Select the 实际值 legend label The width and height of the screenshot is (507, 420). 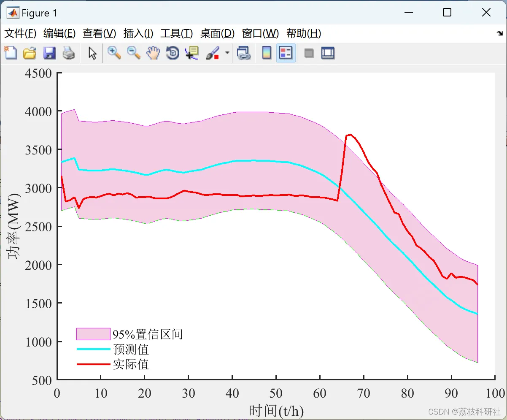coord(131,364)
